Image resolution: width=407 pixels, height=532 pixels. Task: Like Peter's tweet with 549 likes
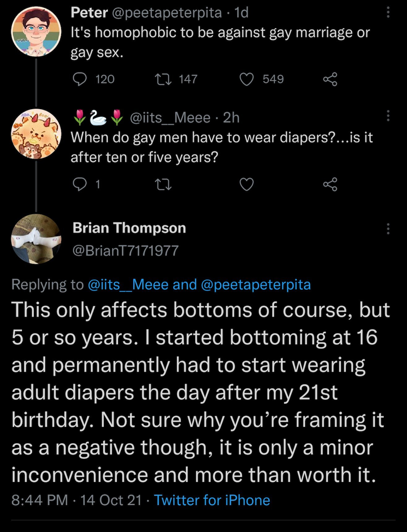pyautogui.click(x=246, y=79)
